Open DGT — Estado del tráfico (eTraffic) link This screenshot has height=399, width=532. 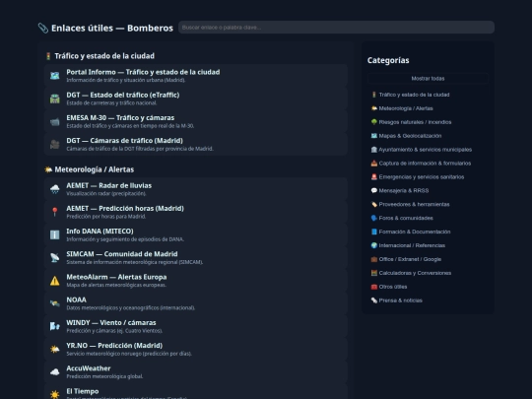tap(196, 99)
